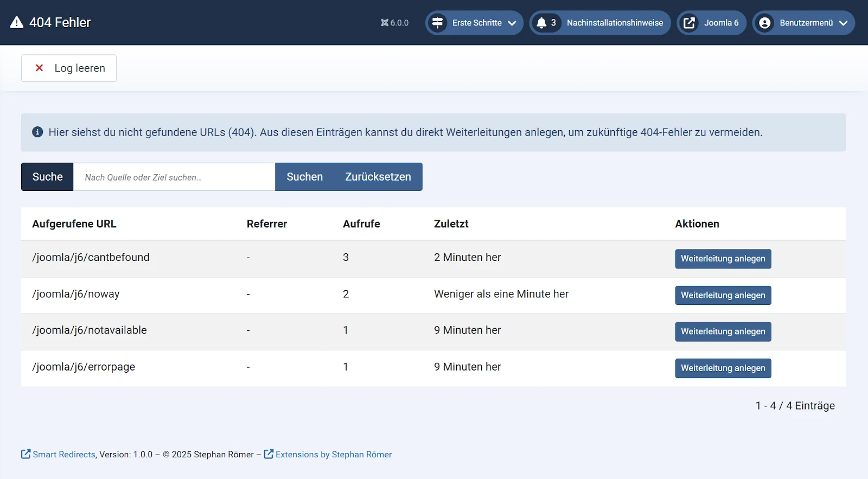Click the signpost icon in Erste Schritte

coord(437,23)
